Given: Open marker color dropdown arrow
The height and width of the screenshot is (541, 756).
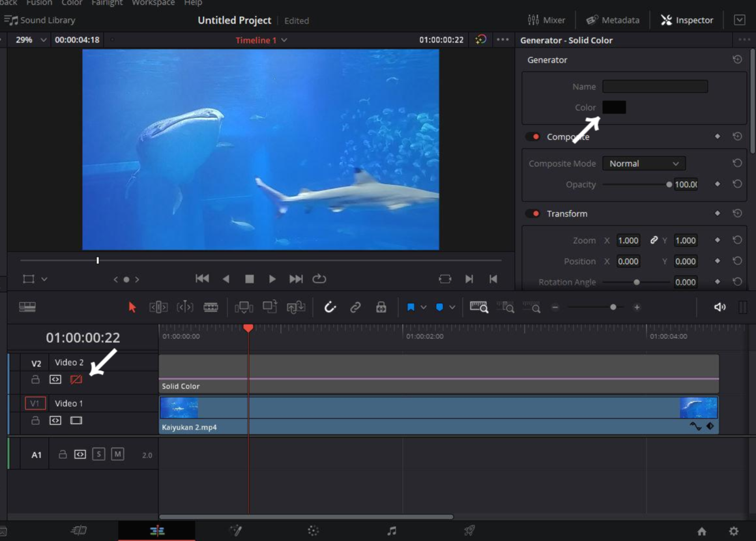Looking at the screenshot, I should tap(452, 307).
